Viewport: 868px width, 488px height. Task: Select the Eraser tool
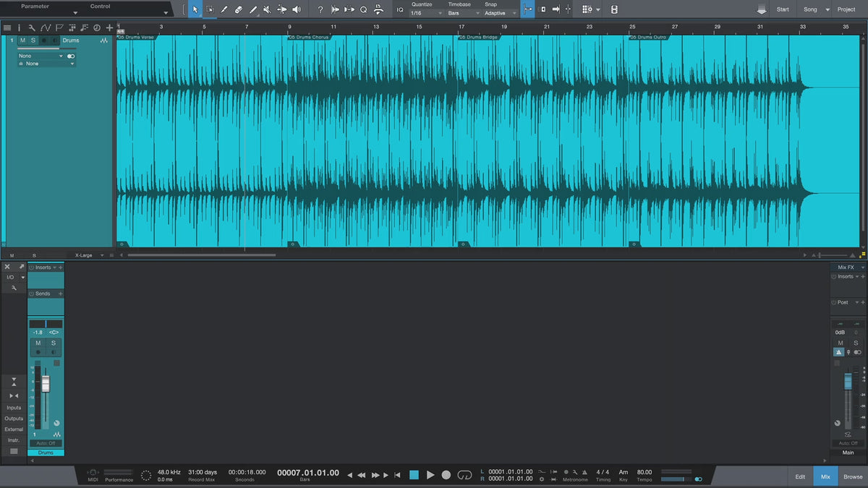(x=238, y=9)
